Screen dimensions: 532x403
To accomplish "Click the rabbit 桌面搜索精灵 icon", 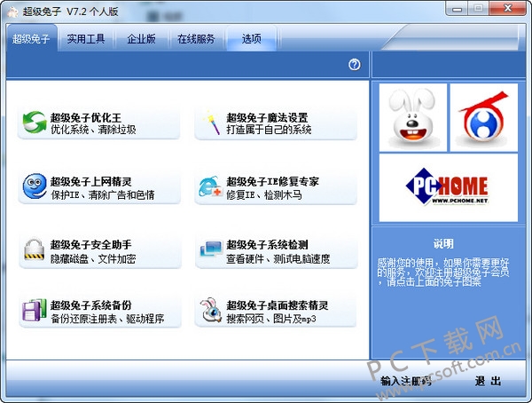I will pyautogui.click(x=210, y=310).
